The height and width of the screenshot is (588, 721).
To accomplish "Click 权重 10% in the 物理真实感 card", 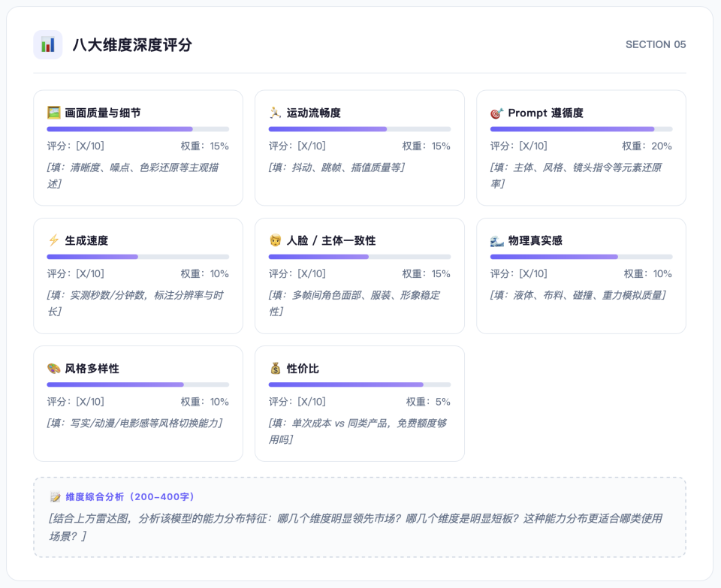I will click(648, 274).
